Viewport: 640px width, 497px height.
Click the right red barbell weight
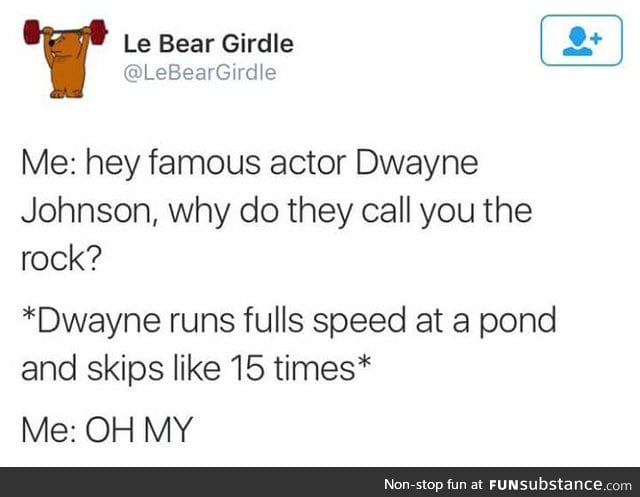[98, 31]
